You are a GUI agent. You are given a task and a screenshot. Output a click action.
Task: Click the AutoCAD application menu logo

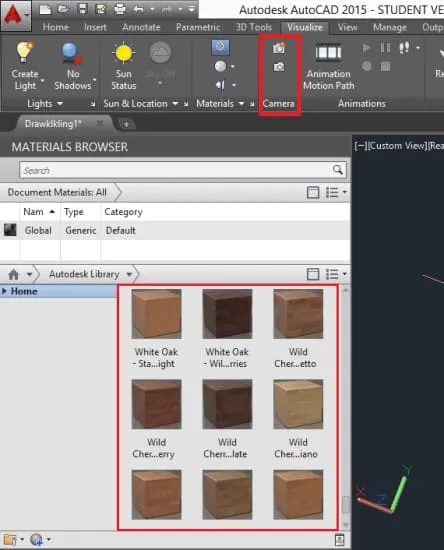(14, 15)
